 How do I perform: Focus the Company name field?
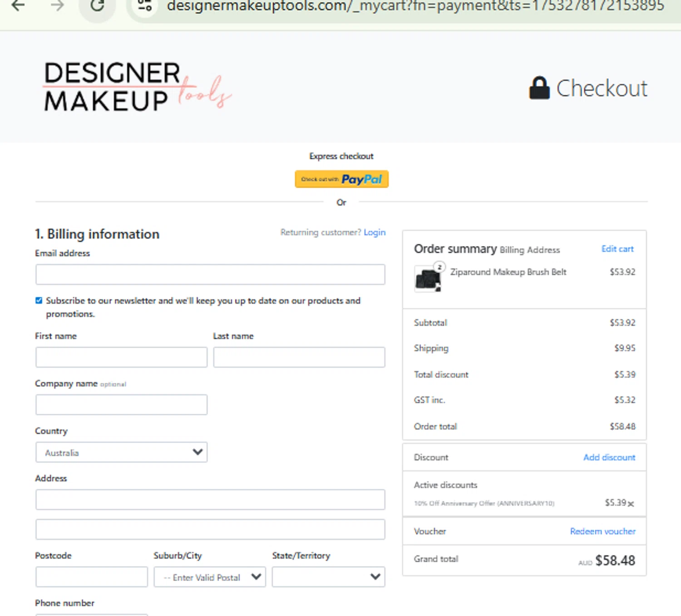121,404
